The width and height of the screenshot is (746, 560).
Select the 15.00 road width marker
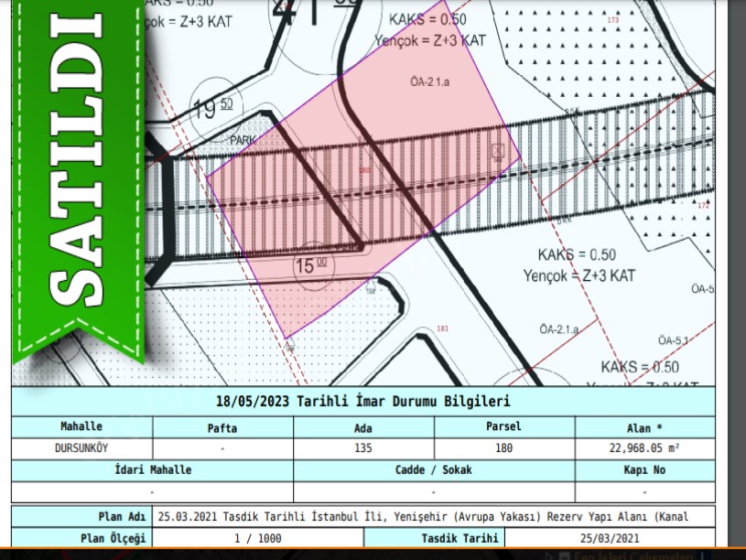tap(310, 265)
